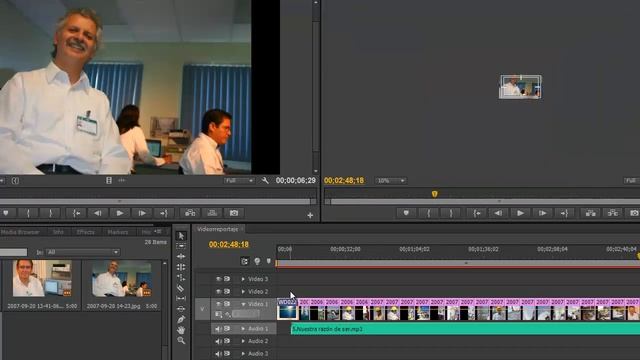The image size is (640, 360).
Task: Open Source monitor settings wrench
Action: [265, 180]
